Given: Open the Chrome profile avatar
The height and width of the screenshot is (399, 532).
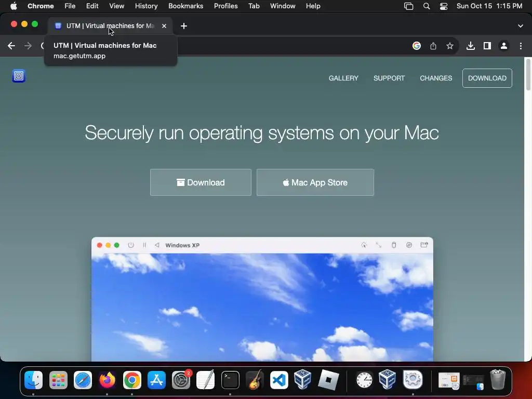Looking at the screenshot, I should (x=504, y=46).
